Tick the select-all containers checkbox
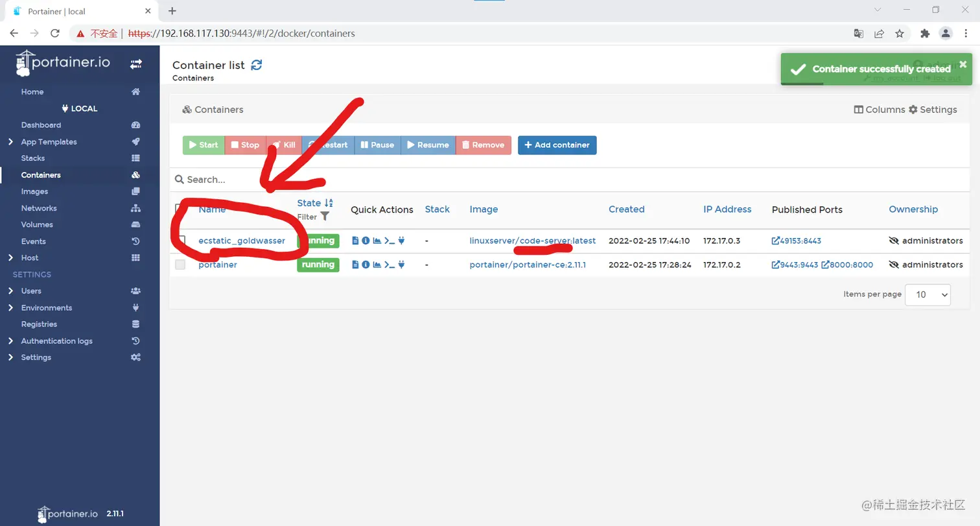The height and width of the screenshot is (526, 980). coord(180,209)
